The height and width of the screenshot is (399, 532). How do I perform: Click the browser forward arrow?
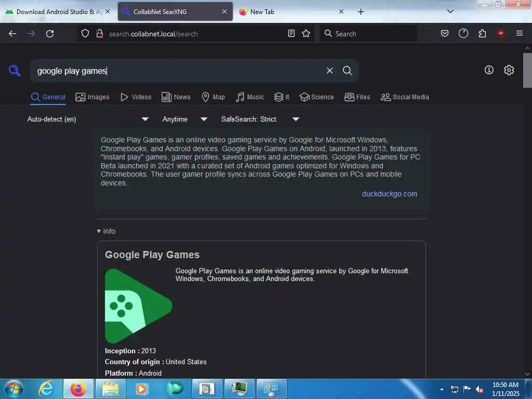click(31, 34)
